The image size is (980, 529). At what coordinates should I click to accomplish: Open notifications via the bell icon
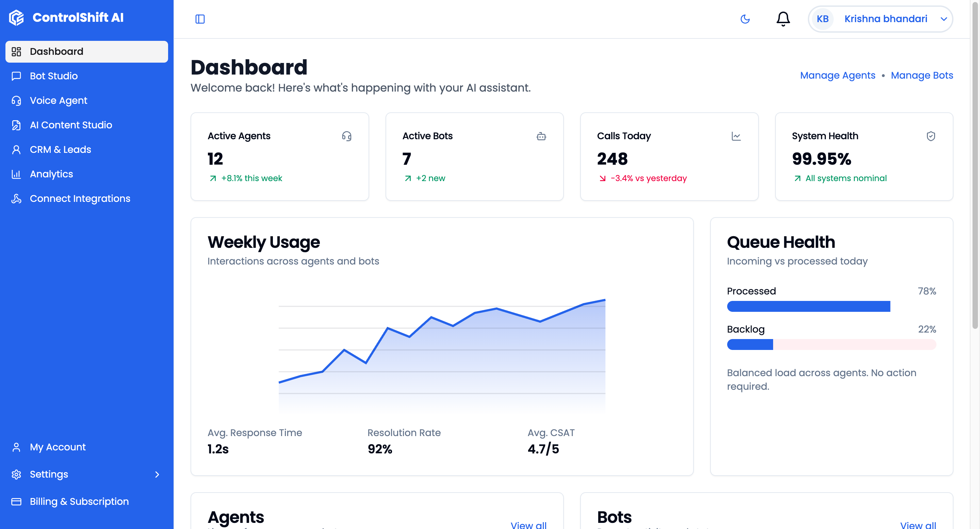[783, 19]
